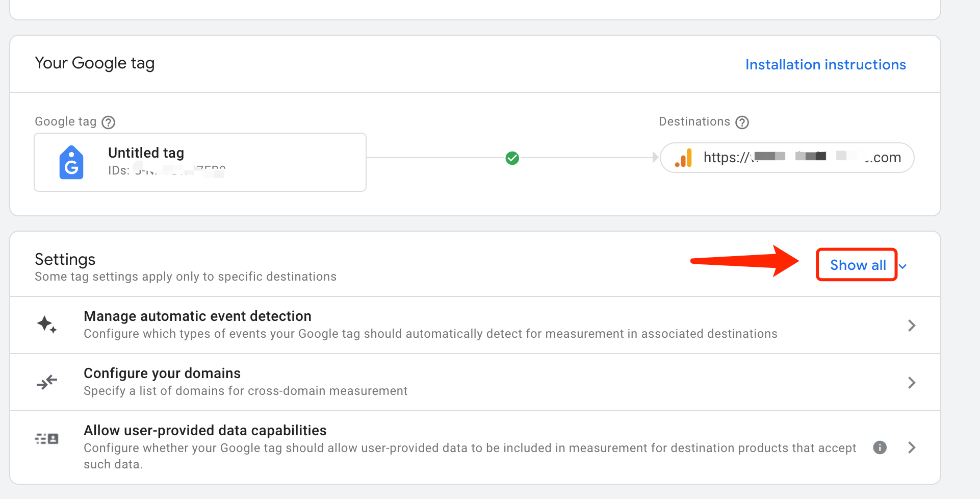Screen dimensions: 980x499
Task: Click the user-provided data capabilities icon
Action: [x=47, y=439]
